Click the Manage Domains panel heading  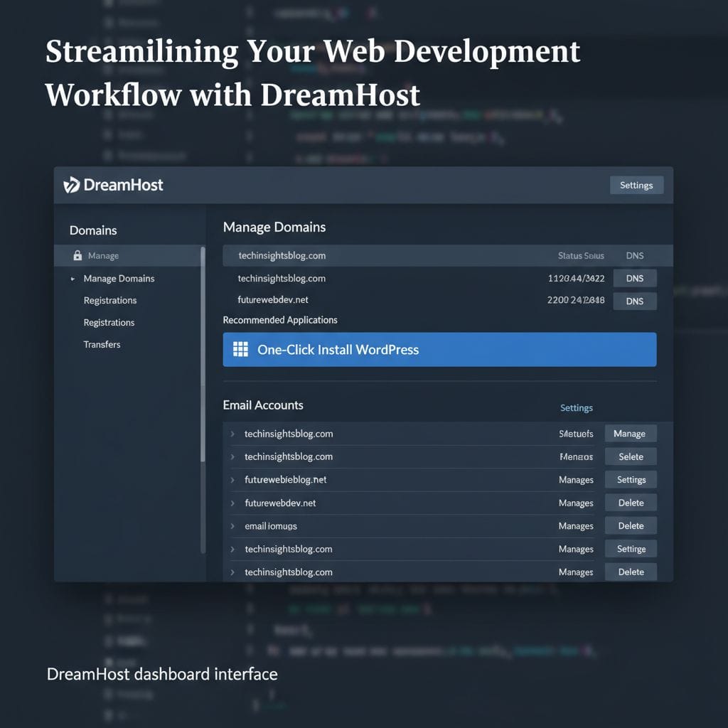click(x=274, y=227)
